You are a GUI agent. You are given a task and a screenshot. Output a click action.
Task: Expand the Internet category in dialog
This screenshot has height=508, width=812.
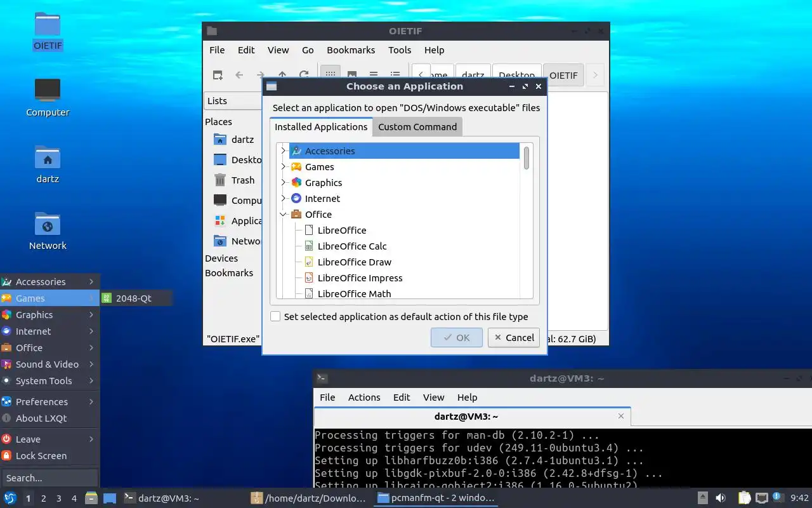[284, 198]
